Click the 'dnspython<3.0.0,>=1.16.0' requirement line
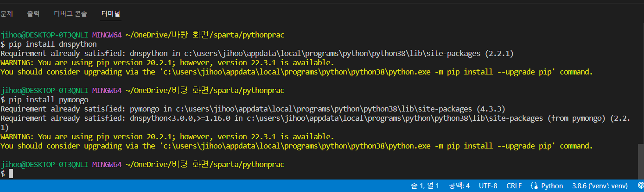This screenshot has width=644, height=192. 315,123
